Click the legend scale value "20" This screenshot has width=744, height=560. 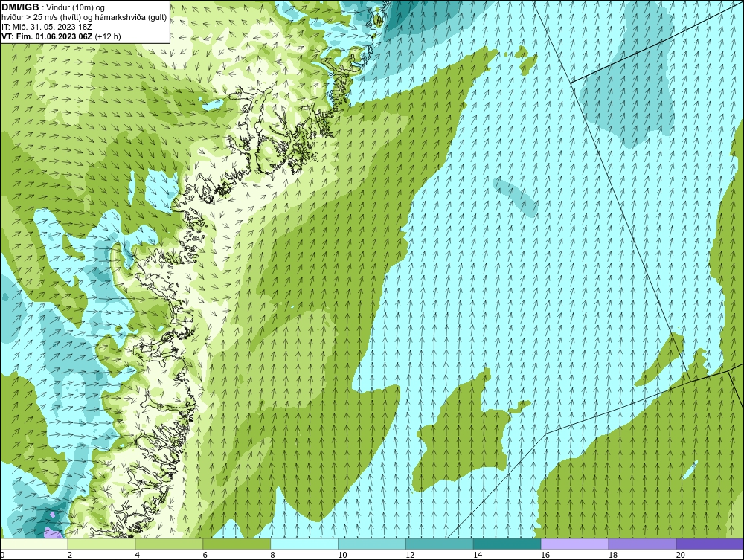tap(681, 555)
